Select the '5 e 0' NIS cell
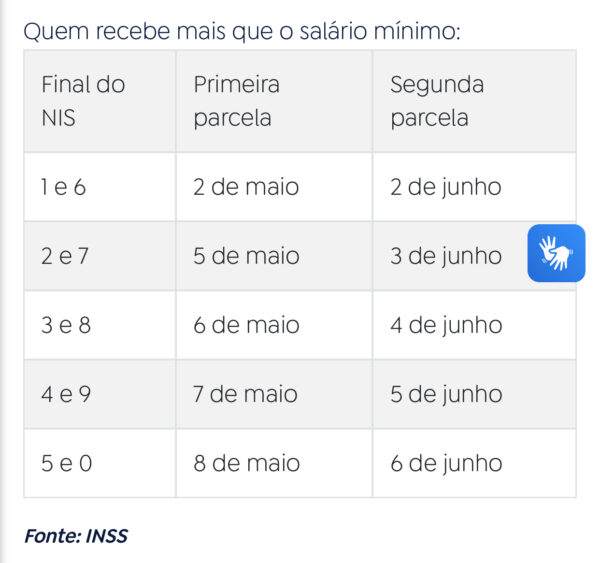The height and width of the screenshot is (563, 600). click(66, 463)
